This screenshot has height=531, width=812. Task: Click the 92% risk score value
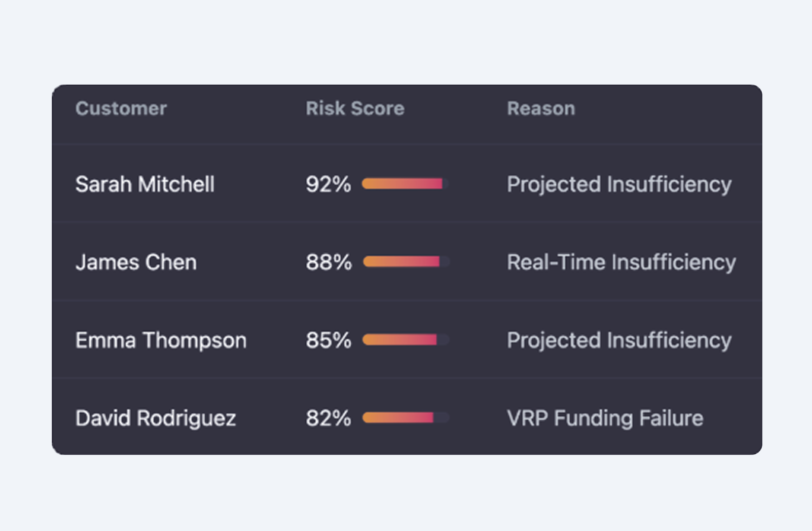[328, 184]
